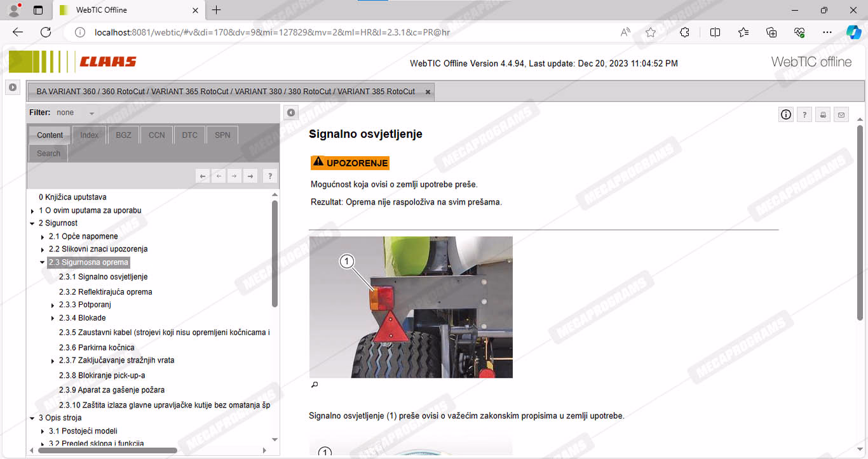Expand the left side panel arrow

tap(13, 88)
